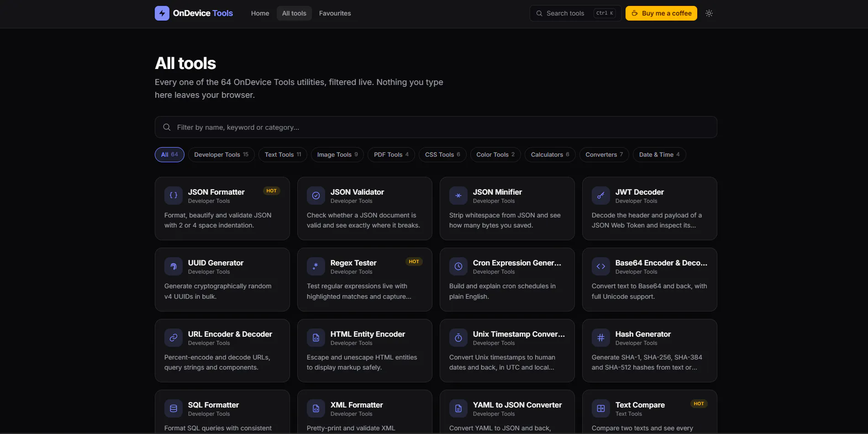This screenshot has width=868, height=434.
Task: Focus the Filter by name, keyword or category field
Action: click(x=436, y=127)
